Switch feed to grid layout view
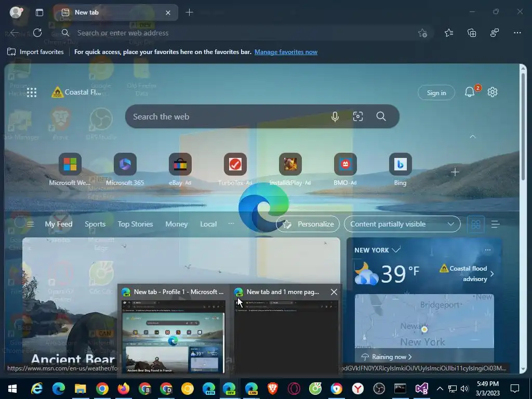 pyautogui.click(x=476, y=224)
